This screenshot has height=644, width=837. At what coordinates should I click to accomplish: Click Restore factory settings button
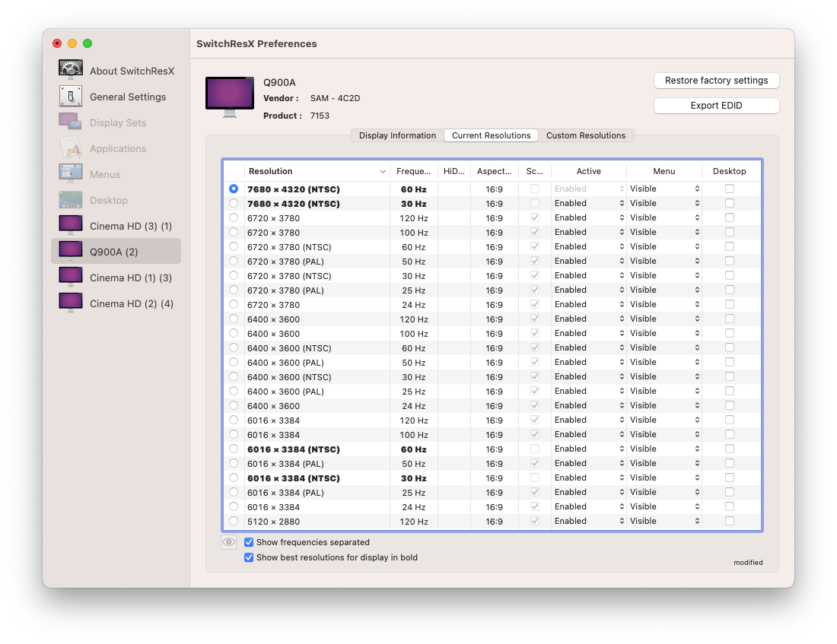(716, 81)
